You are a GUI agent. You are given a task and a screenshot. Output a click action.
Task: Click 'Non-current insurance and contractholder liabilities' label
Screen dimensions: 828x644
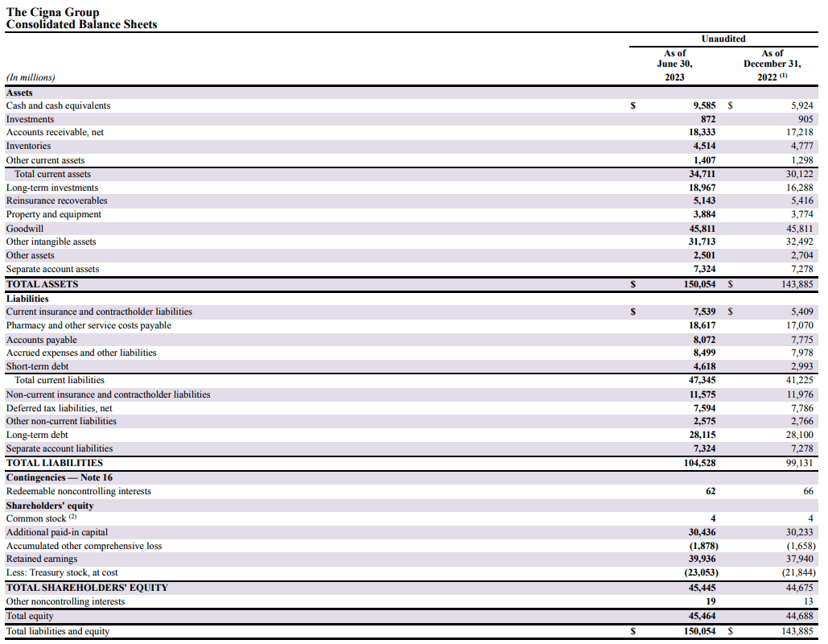(109, 394)
